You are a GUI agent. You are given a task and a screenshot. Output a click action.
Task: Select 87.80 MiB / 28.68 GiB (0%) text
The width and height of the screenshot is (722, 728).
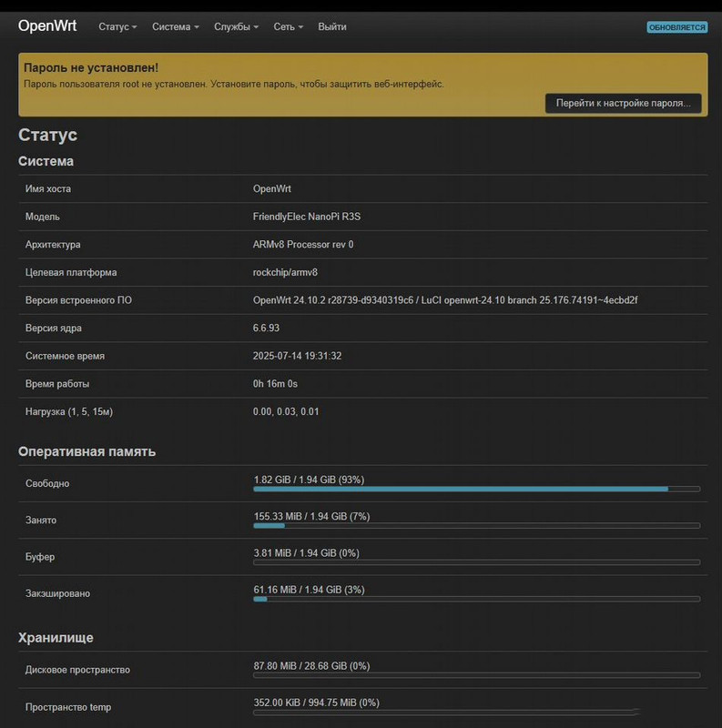pyautogui.click(x=311, y=666)
